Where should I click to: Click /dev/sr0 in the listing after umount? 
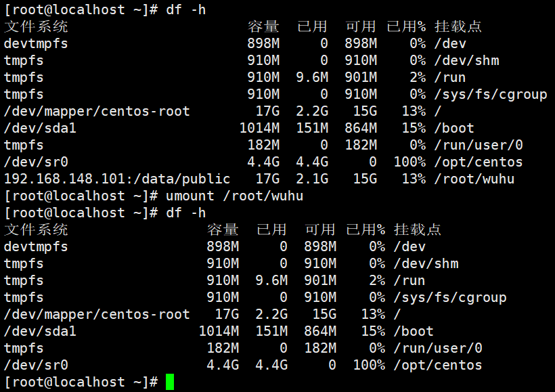(x=36, y=365)
